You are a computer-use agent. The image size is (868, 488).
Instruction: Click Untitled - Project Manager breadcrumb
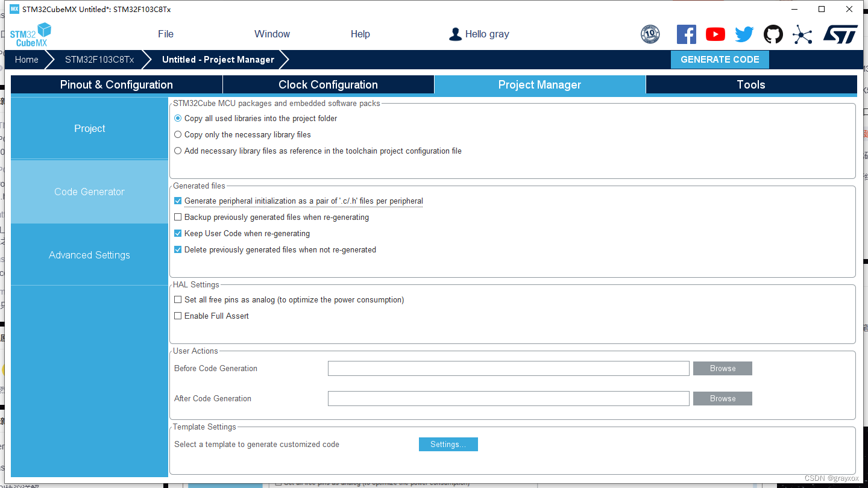click(218, 60)
